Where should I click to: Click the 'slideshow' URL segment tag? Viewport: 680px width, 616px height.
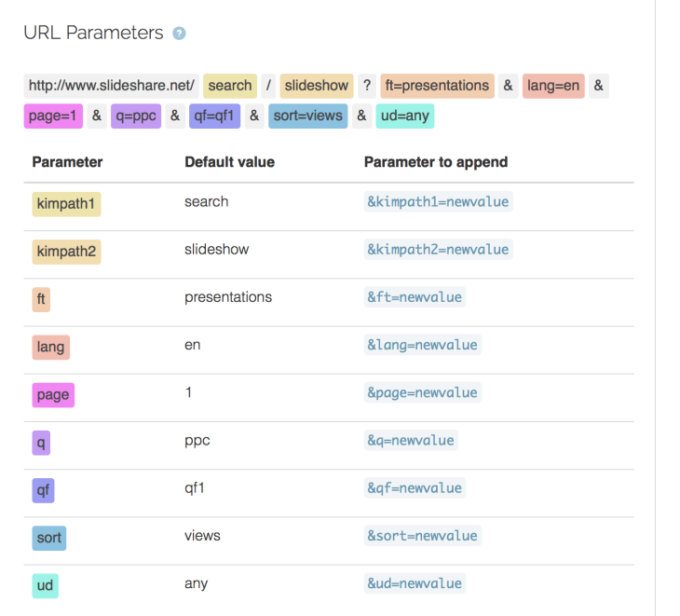(315, 86)
